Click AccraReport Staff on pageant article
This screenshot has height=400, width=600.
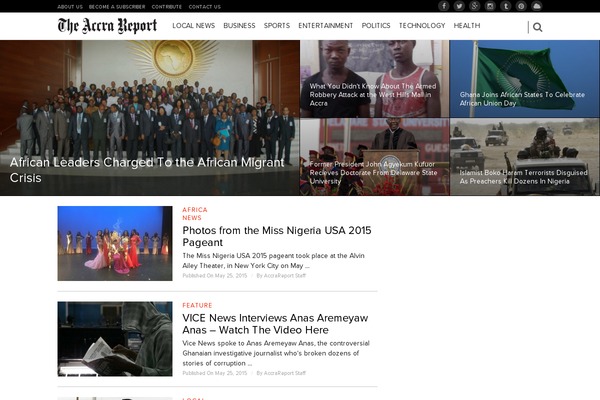pos(285,276)
